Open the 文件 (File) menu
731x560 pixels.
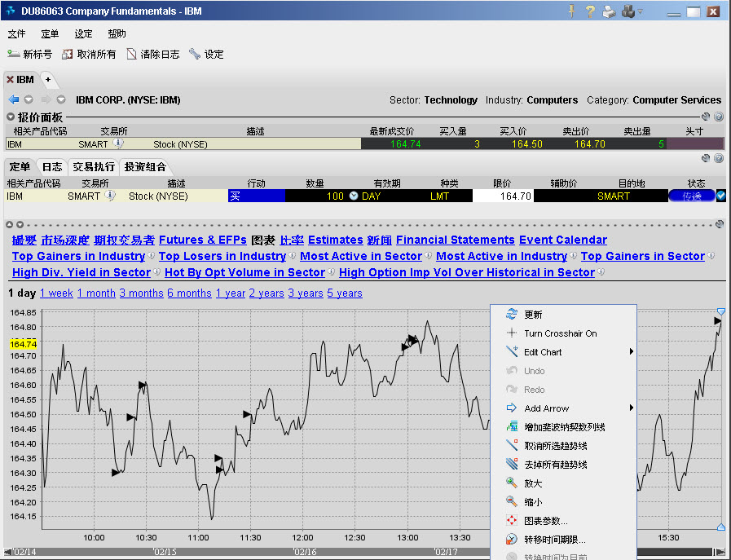click(x=17, y=34)
